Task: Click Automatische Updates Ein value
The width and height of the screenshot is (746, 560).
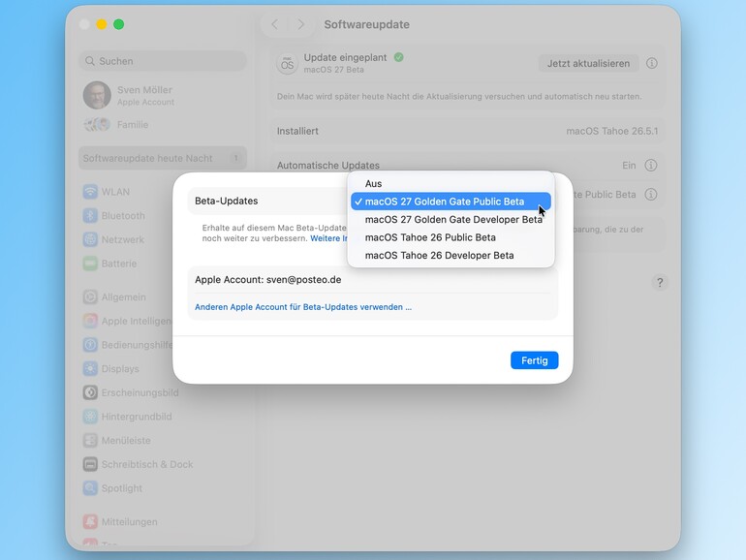Action: [x=629, y=165]
